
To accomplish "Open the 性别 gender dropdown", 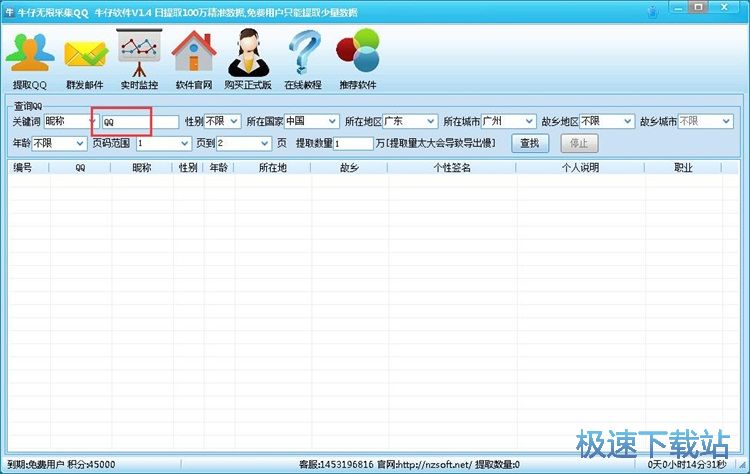I will point(222,121).
